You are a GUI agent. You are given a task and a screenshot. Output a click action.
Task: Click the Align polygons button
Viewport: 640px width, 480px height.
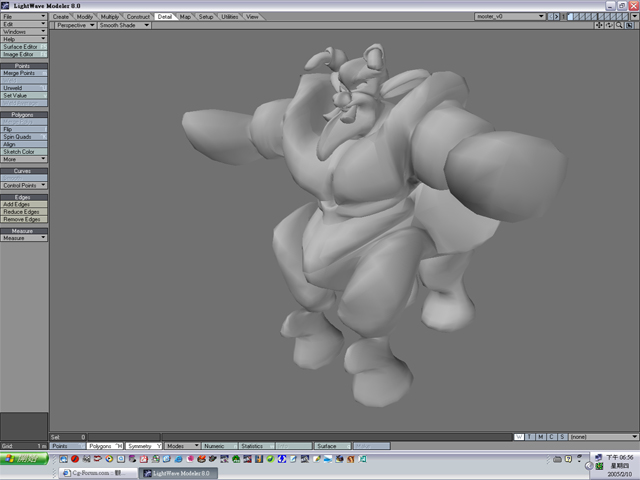point(24,144)
